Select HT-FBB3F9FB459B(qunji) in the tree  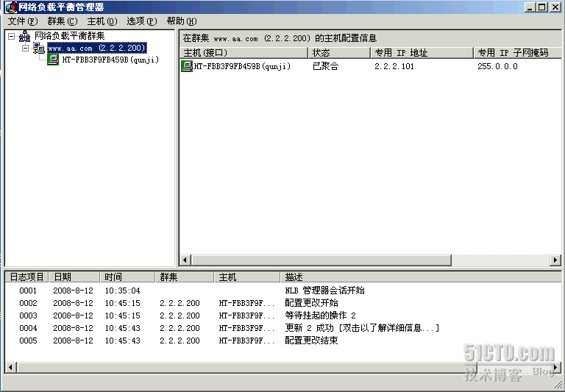coord(110,60)
